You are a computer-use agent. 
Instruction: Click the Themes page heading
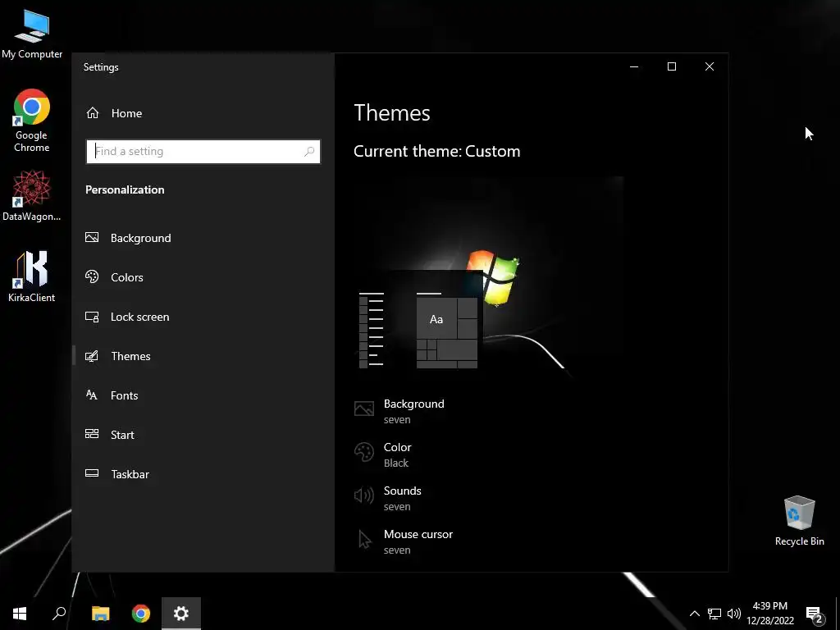pos(392,113)
